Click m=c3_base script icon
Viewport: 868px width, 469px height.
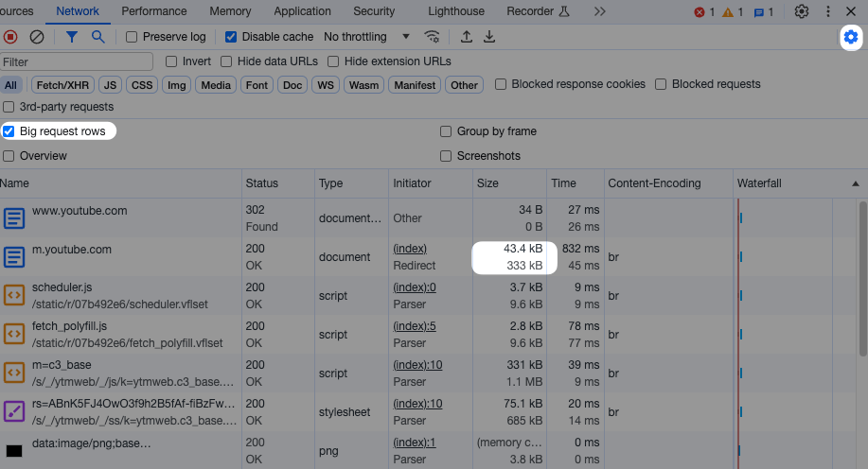pyautogui.click(x=14, y=373)
